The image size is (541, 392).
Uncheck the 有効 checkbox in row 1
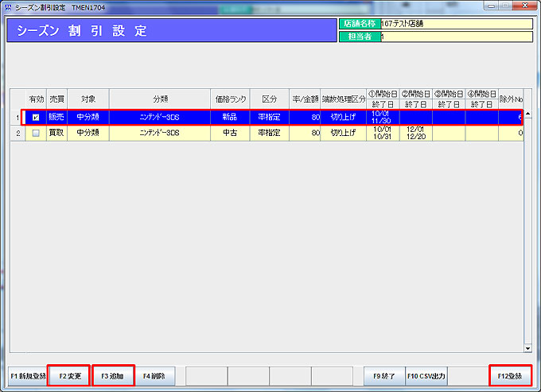tap(36, 118)
